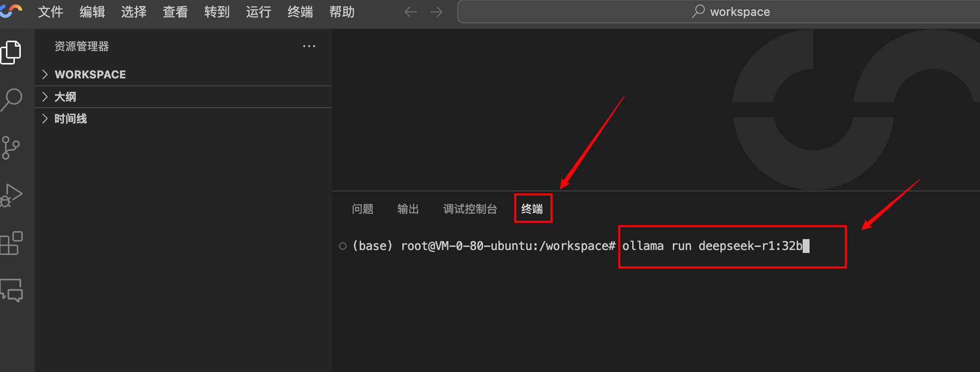Image resolution: width=980 pixels, height=372 pixels.
Task: Click the go forward arrow in title bar
Action: pyautogui.click(x=436, y=12)
